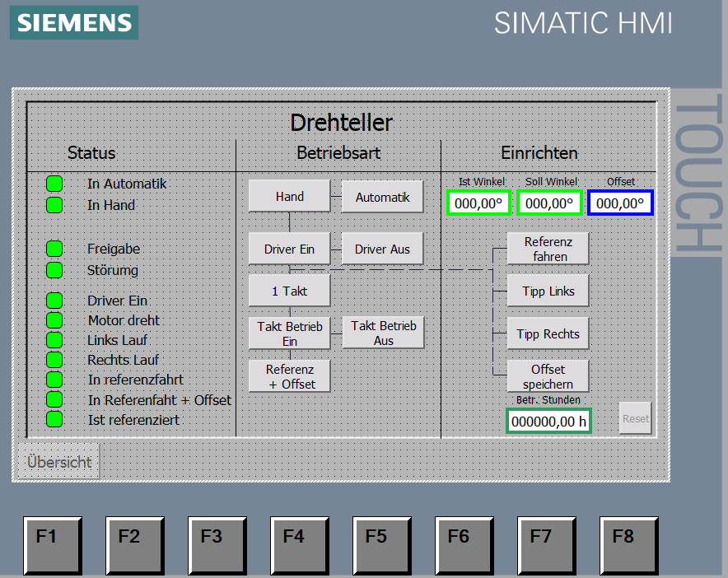Turn on driver with Driver Ein
The image size is (728, 578).
289,249
